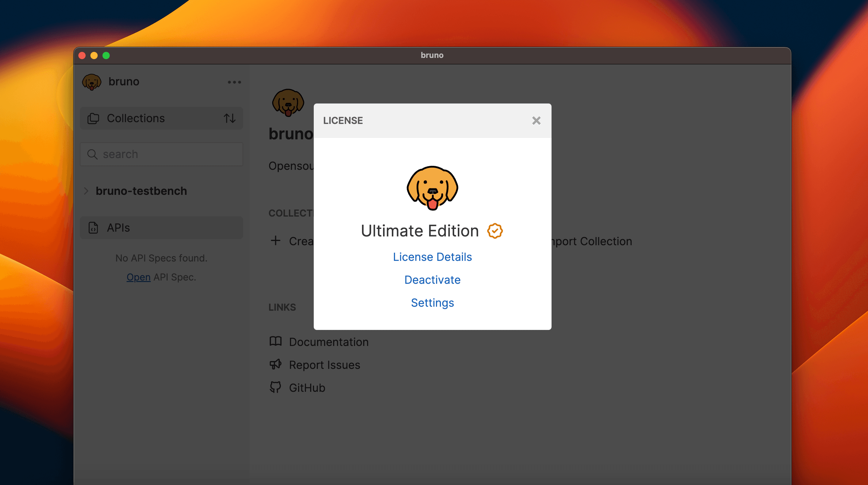Open Settings from the License dialog
868x485 pixels.
432,303
